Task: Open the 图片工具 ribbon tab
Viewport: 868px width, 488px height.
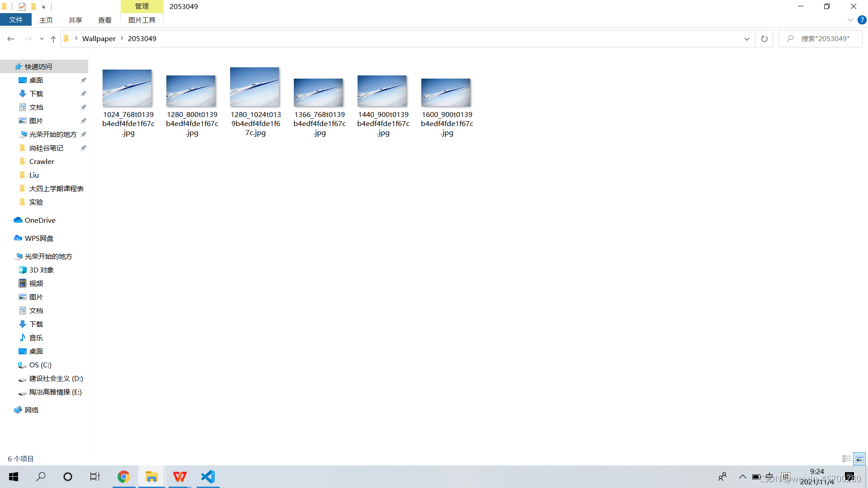Action: (x=142, y=20)
